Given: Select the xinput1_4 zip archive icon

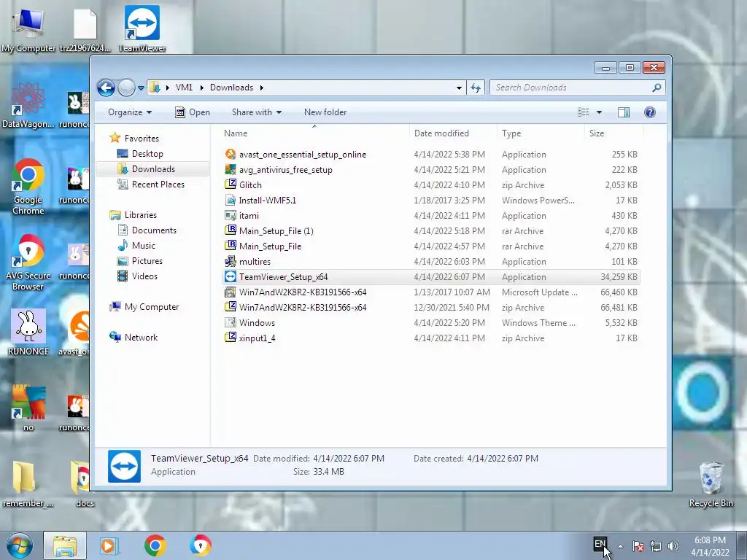Looking at the screenshot, I should (x=231, y=338).
